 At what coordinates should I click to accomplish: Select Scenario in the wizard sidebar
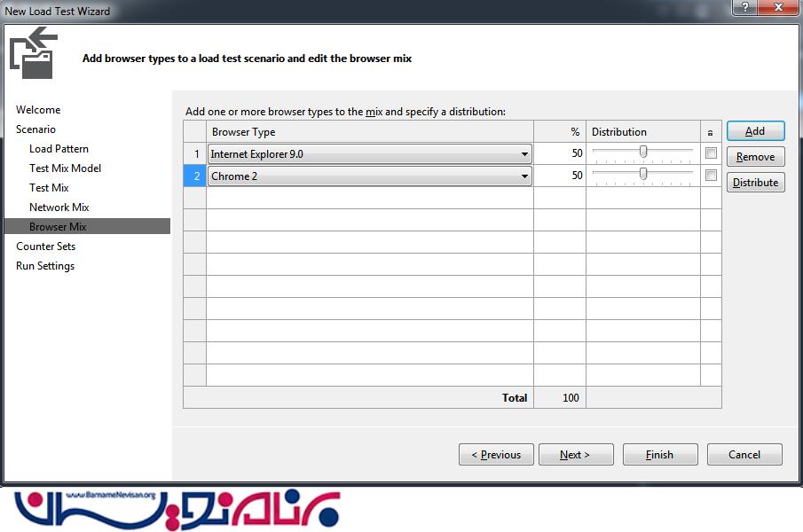pos(35,129)
